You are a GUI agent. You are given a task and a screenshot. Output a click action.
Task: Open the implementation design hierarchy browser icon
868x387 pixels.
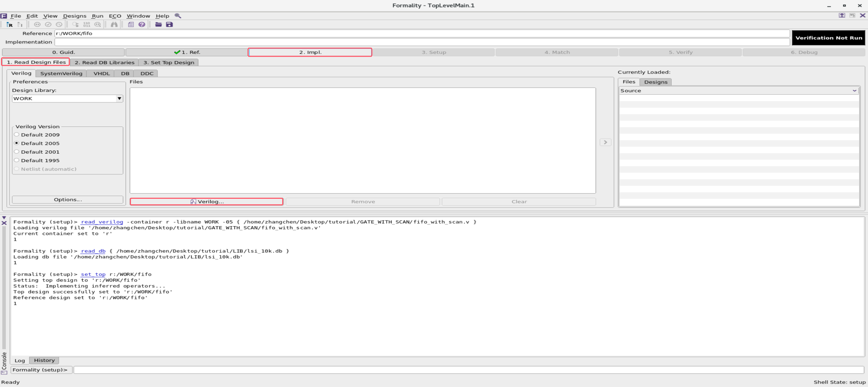pos(20,24)
